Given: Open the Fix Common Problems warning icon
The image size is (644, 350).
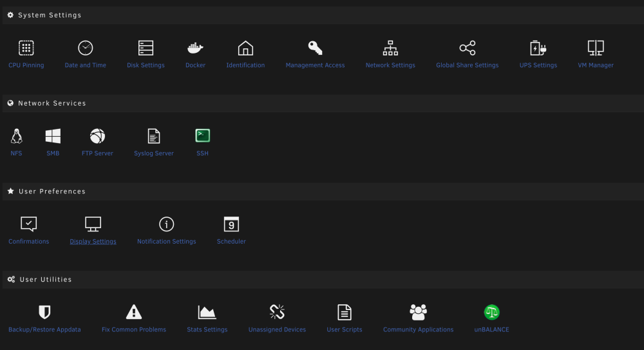Looking at the screenshot, I should pyautogui.click(x=134, y=312).
